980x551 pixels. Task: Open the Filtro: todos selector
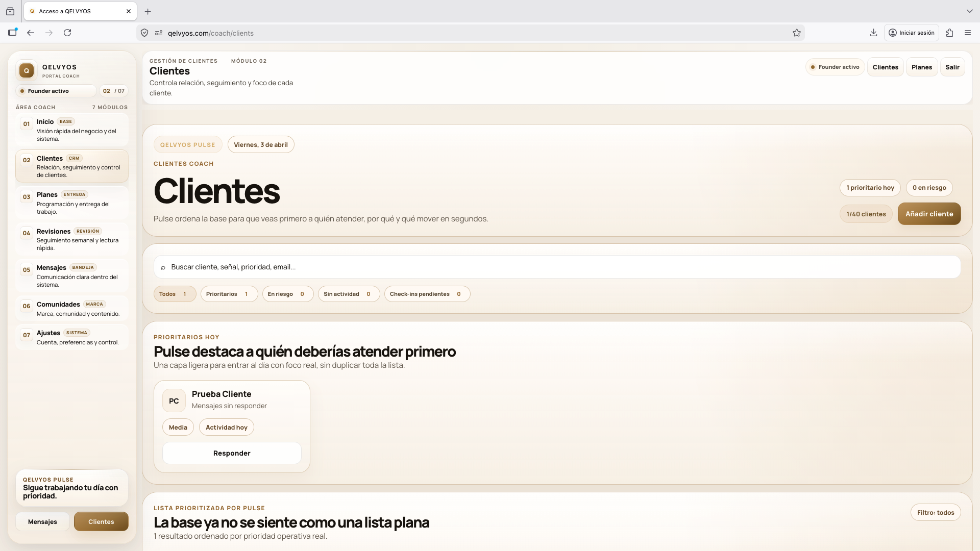(x=935, y=513)
